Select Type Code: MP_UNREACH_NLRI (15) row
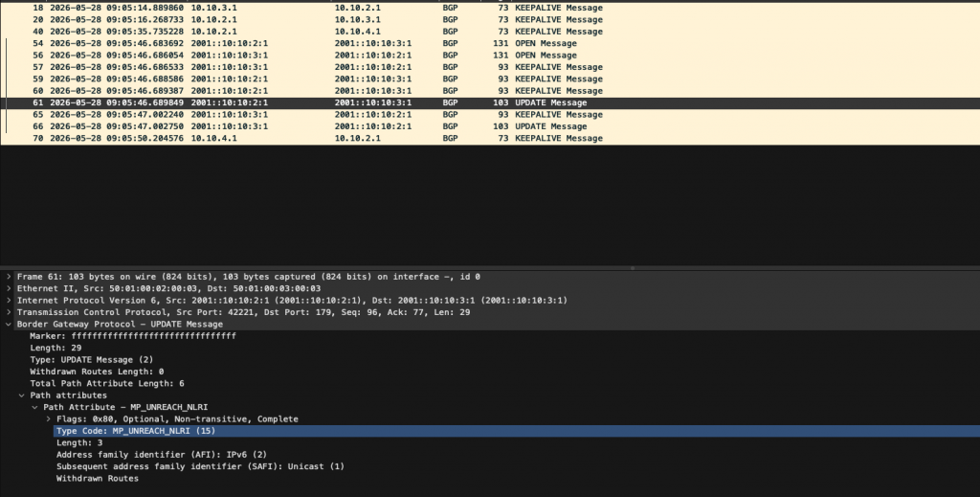The image size is (980, 497). tap(516, 431)
